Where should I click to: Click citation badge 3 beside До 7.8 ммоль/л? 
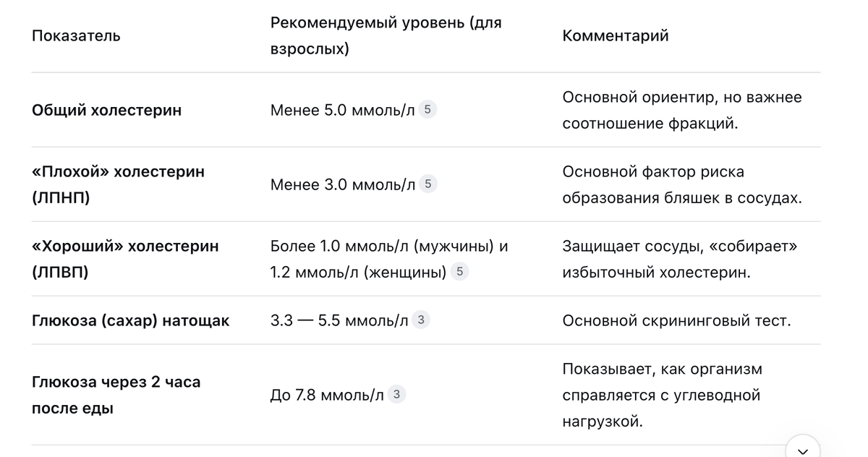pos(396,395)
